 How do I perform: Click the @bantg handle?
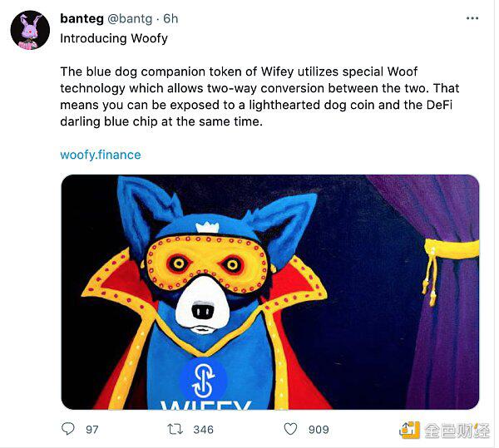click(130, 18)
